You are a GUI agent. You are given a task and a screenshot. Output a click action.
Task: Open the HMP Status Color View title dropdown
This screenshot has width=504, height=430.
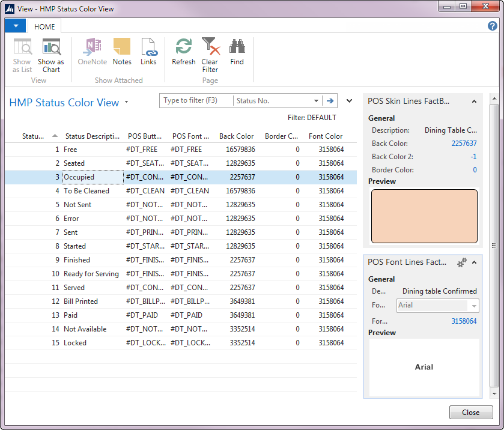(x=127, y=103)
